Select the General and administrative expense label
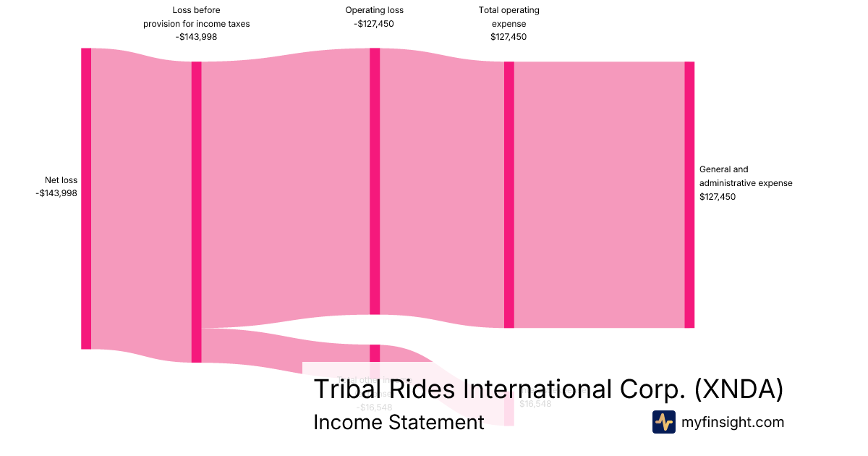This screenshot has width=868, height=456. tap(746, 182)
